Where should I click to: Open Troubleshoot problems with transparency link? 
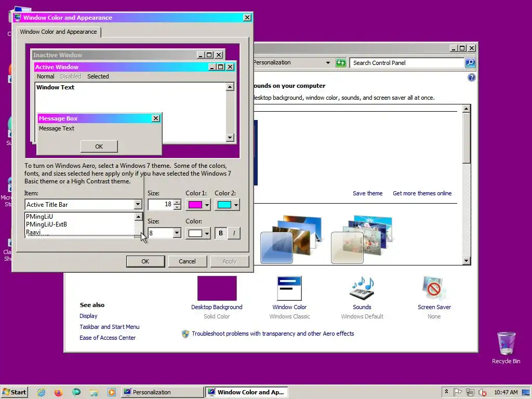(x=273, y=334)
